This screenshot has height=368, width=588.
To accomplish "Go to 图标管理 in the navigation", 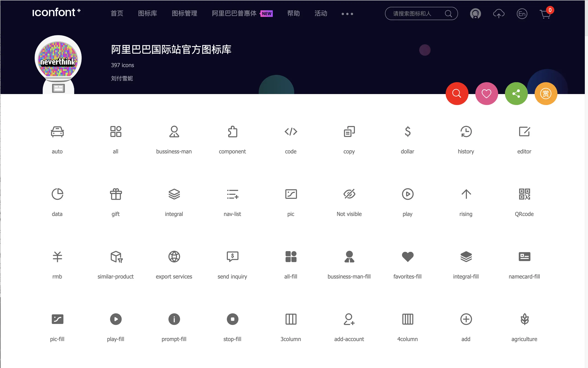I will click(184, 13).
